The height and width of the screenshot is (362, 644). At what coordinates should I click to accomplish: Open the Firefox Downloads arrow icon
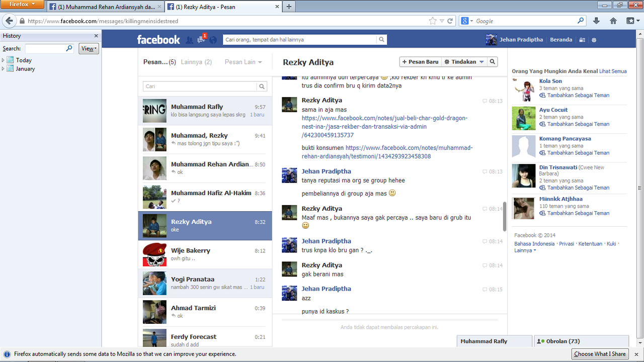pyautogui.click(x=597, y=21)
